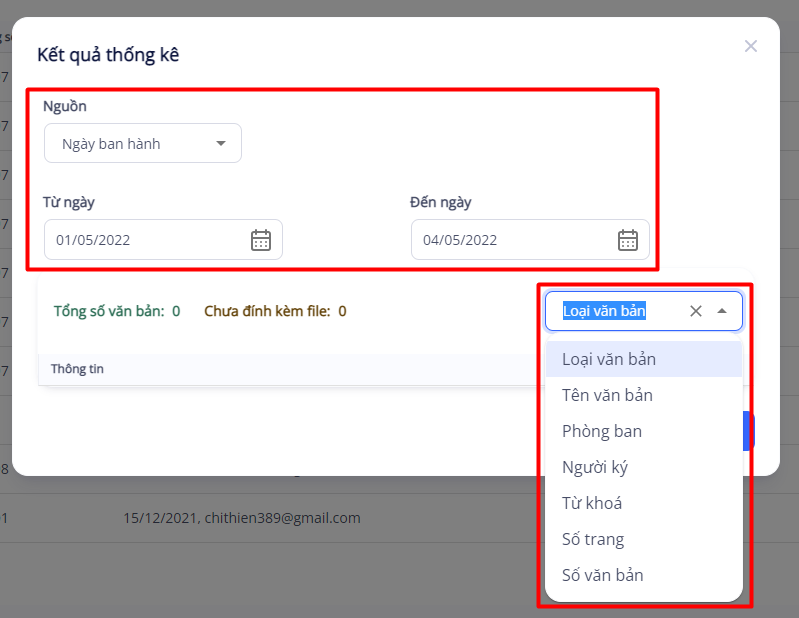The height and width of the screenshot is (618, 799).
Task: Open the calendar picker for Đến ngày
Action: click(627, 240)
